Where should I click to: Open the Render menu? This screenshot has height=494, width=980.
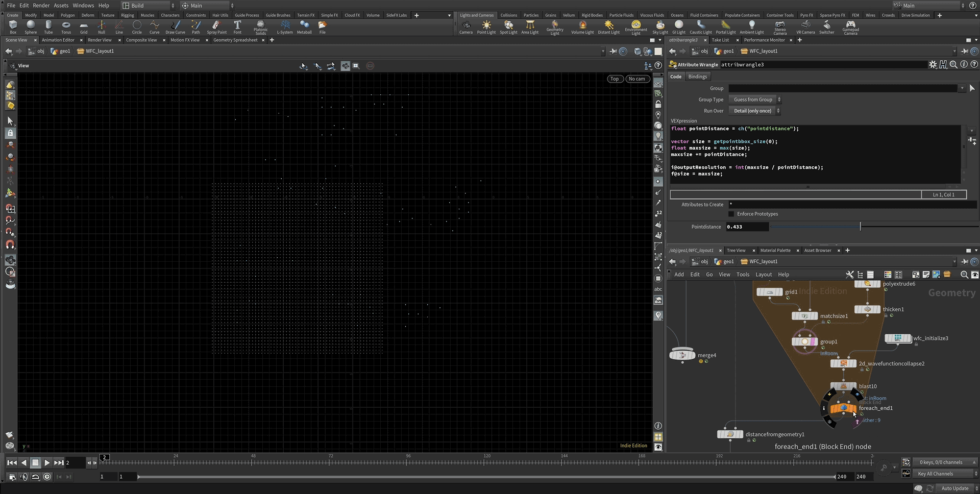pos(41,6)
